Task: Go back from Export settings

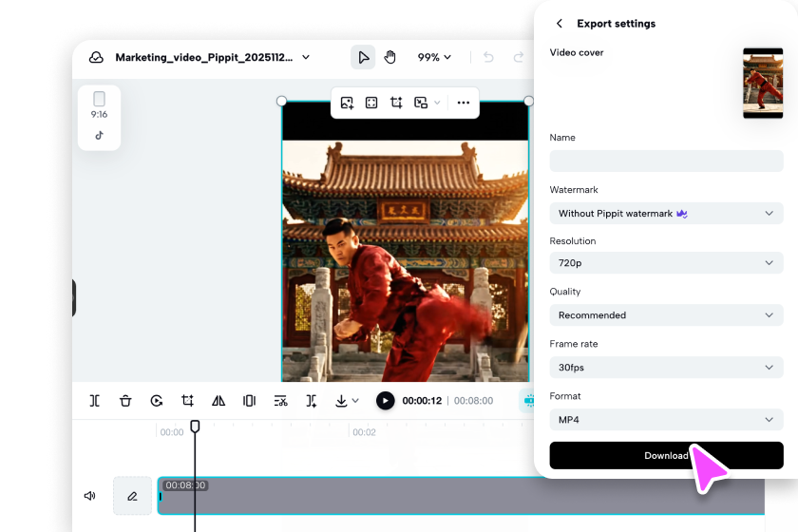Action: click(x=560, y=24)
